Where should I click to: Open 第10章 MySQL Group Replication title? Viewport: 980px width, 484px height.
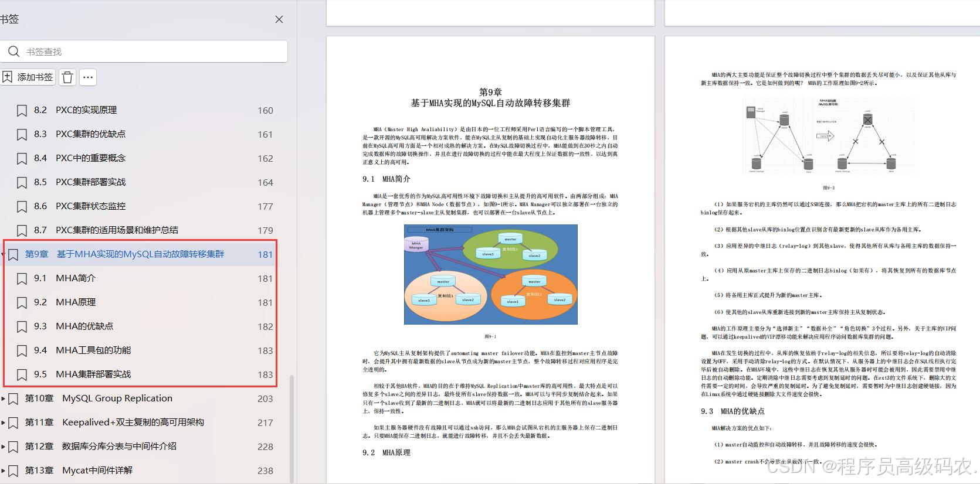99,398
